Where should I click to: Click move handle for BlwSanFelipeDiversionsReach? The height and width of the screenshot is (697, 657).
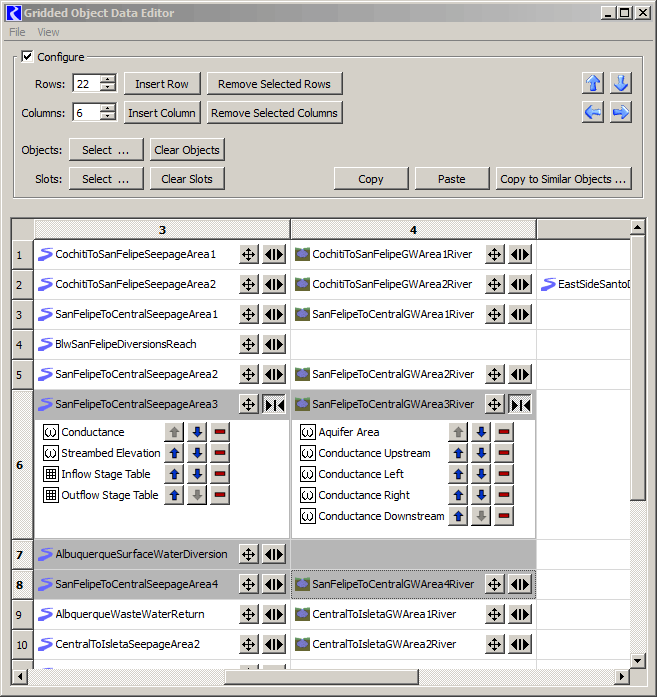pos(248,344)
